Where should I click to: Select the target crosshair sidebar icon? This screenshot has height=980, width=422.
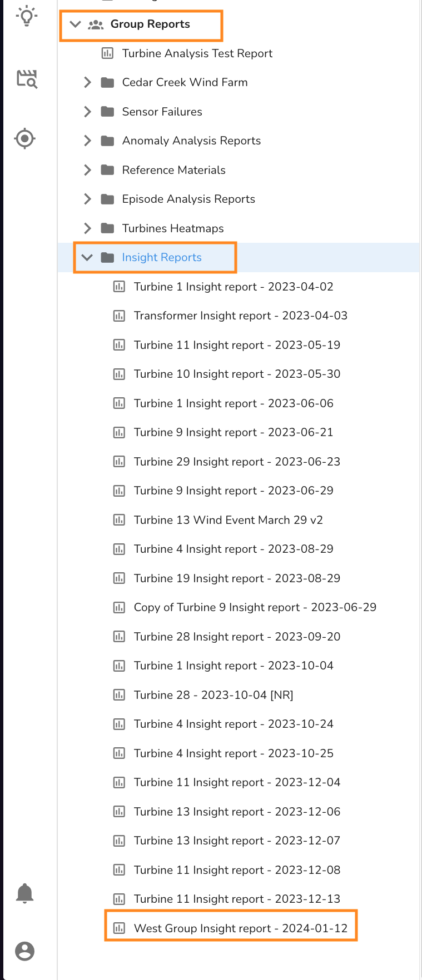25,138
